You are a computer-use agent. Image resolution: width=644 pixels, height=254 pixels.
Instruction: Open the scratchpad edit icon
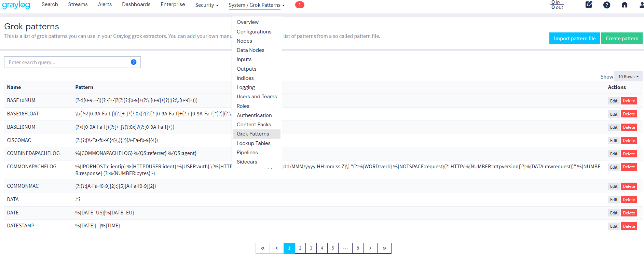tap(589, 5)
